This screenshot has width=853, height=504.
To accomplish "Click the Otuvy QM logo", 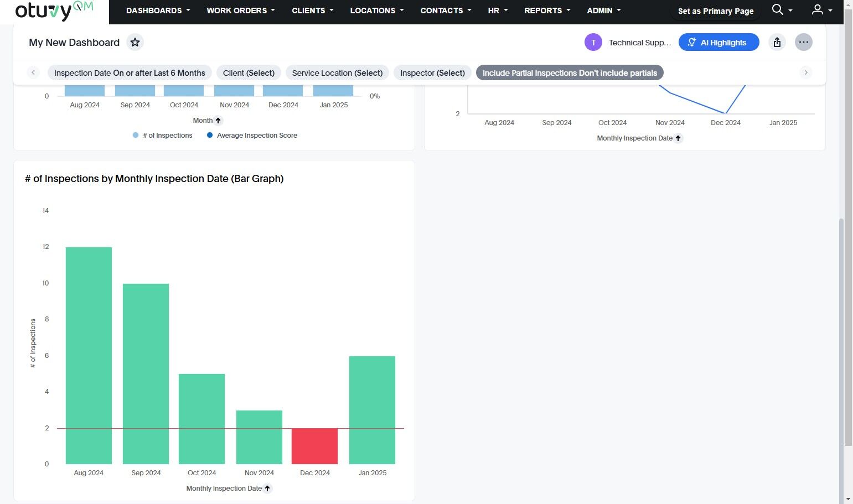I will pyautogui.click(x=54, y=11).
